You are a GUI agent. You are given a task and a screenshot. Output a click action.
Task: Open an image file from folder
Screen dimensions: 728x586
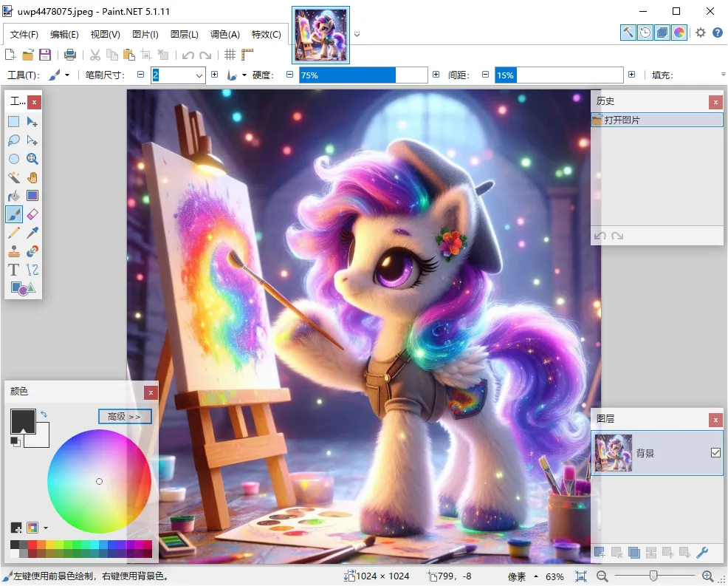pyautogui.click(x=28, y=55)
